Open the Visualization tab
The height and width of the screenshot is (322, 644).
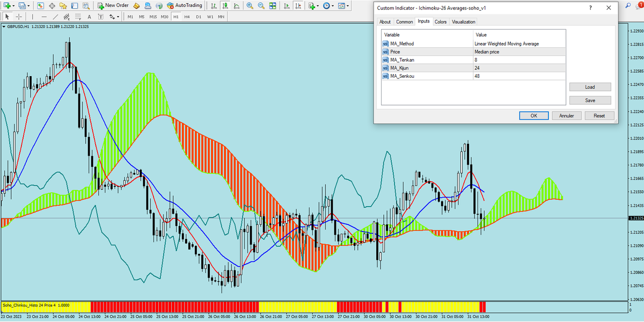(x=463, y=21)
